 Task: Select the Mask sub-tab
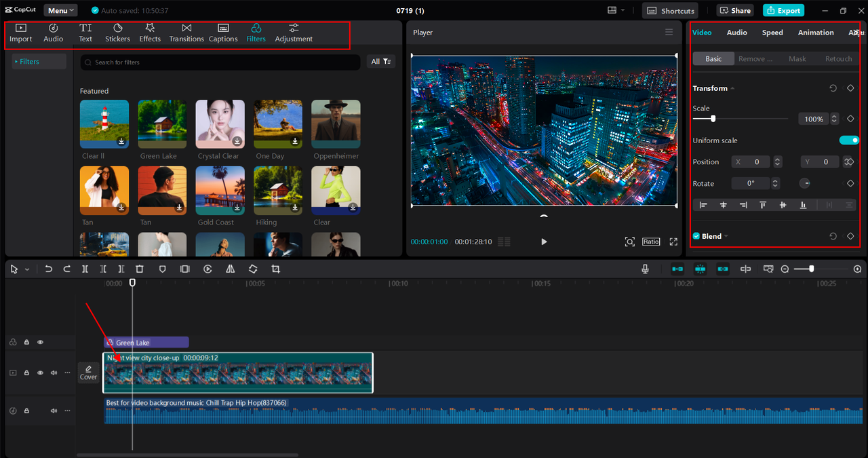[x=797, y=59]
